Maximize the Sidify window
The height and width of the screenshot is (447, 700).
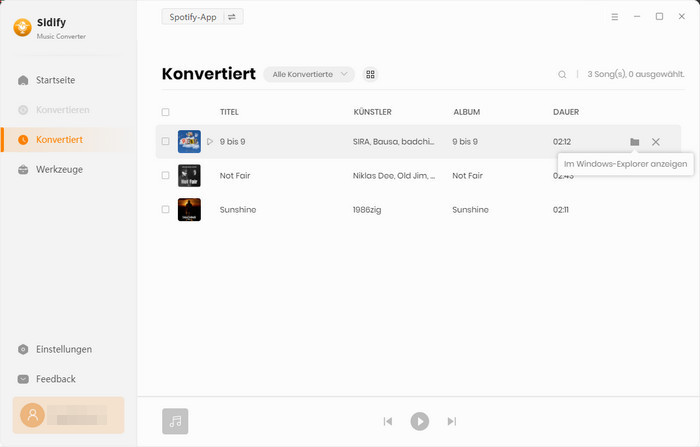tap(659, 17)
